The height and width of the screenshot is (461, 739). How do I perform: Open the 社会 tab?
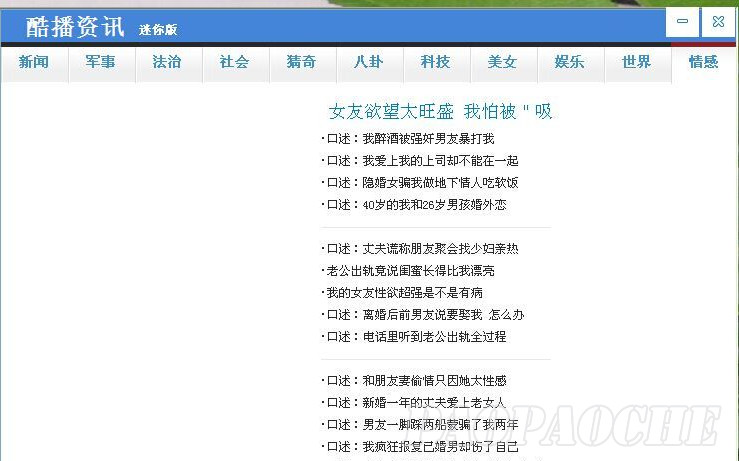[235, 62]
